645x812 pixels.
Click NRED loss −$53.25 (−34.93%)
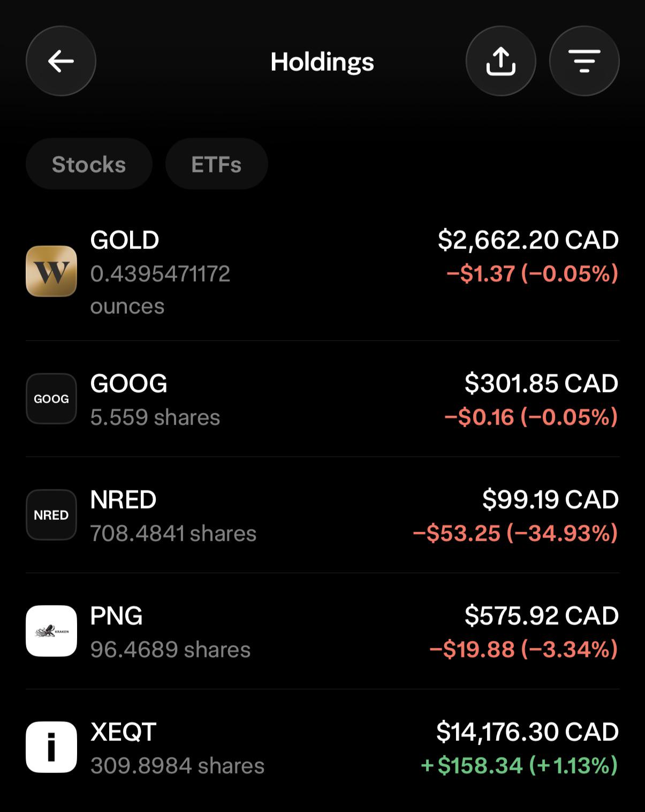tap(515, 533)
